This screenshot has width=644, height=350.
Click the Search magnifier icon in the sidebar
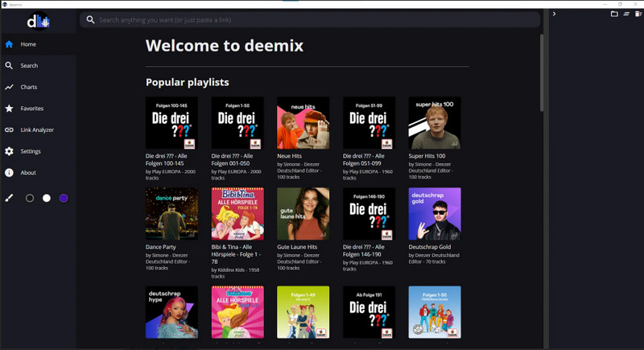[9, 66]
